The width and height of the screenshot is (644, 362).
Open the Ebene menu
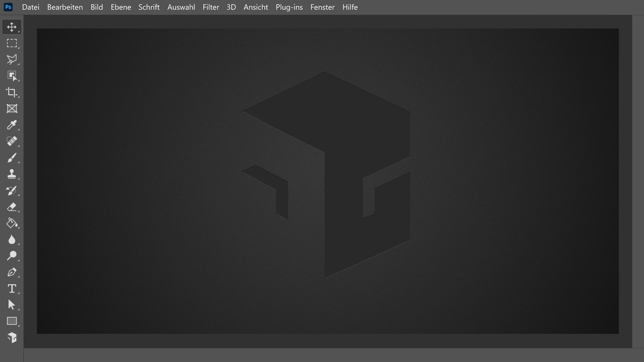(x=121, y=7)
